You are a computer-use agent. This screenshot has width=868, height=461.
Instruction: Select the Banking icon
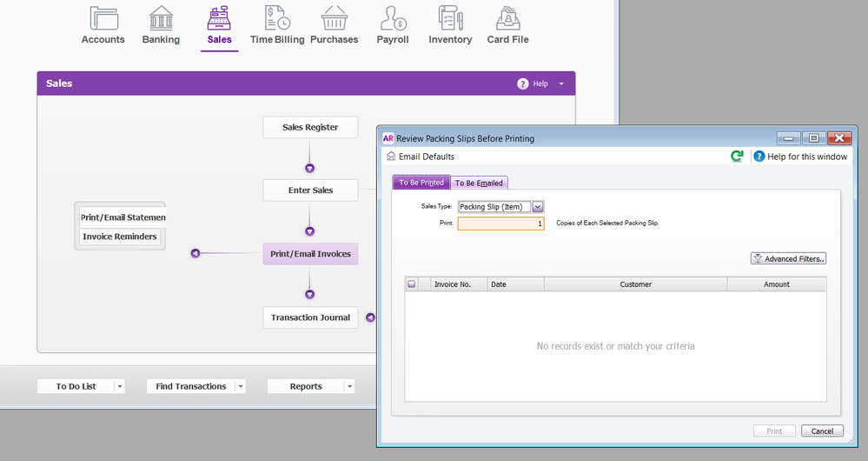pos(161,19)
